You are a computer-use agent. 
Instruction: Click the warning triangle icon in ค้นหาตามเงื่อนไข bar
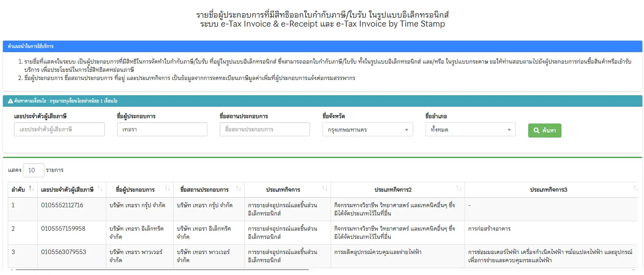tap(10, 101)
